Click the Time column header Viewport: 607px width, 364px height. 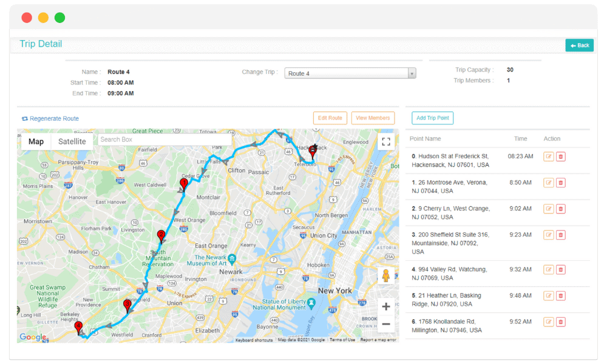point(520,138)
